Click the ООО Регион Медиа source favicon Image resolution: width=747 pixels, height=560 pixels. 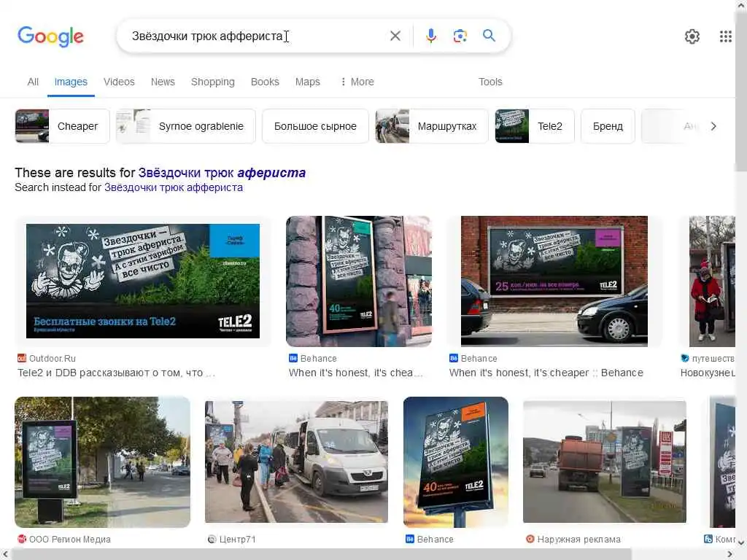21,539
